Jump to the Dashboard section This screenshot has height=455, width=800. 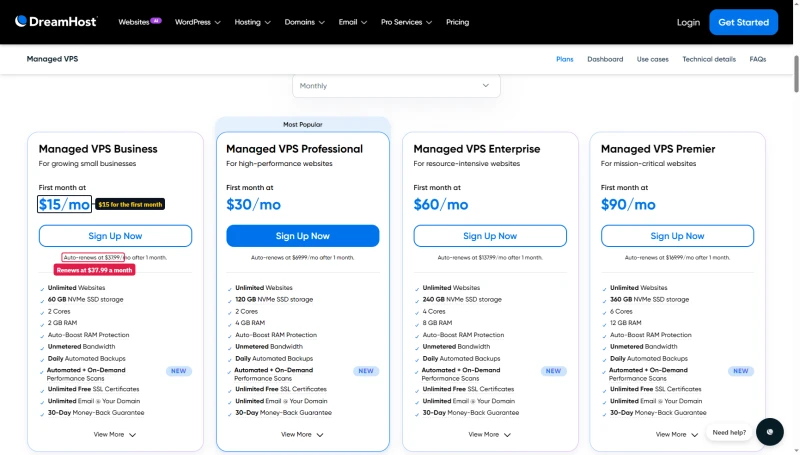(605, 59)
